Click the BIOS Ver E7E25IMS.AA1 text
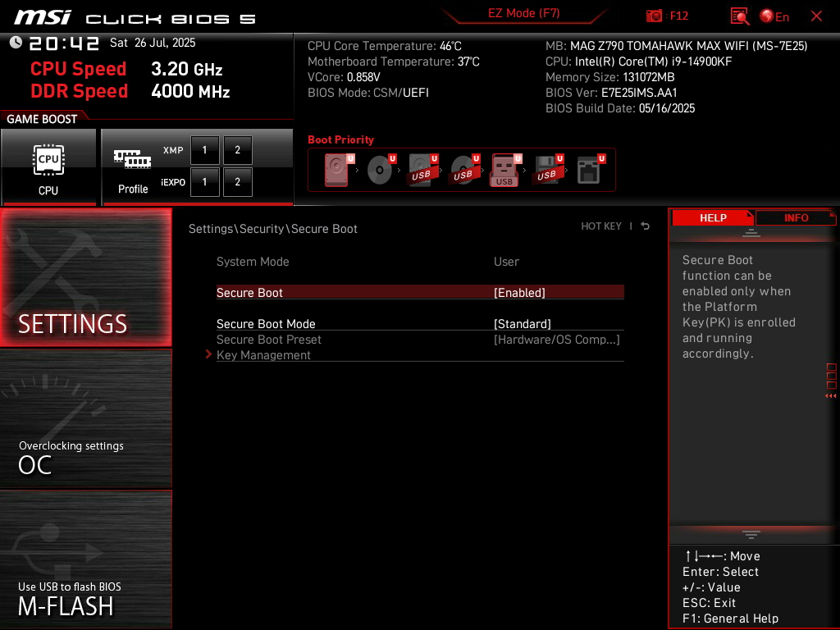840x630 pixels. [611, 93]
